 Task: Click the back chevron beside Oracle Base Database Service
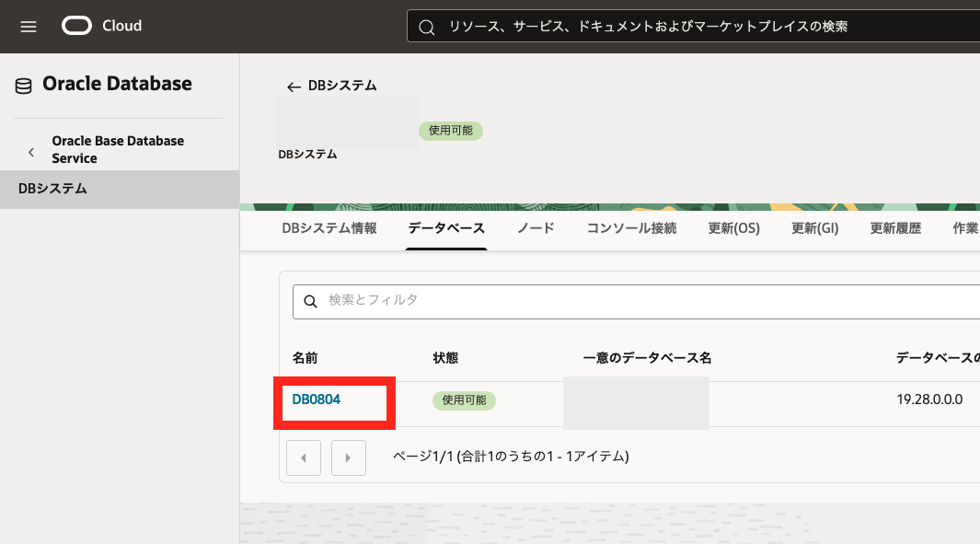click(31, 150)
